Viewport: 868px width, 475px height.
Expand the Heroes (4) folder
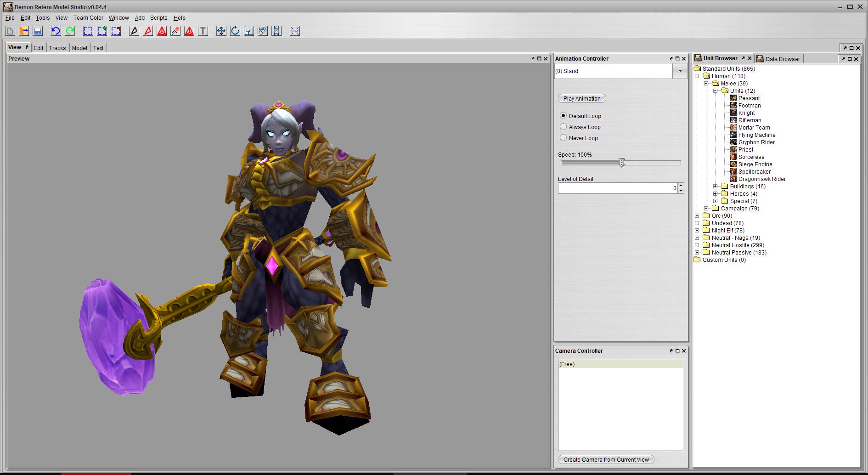pos(715,193)
